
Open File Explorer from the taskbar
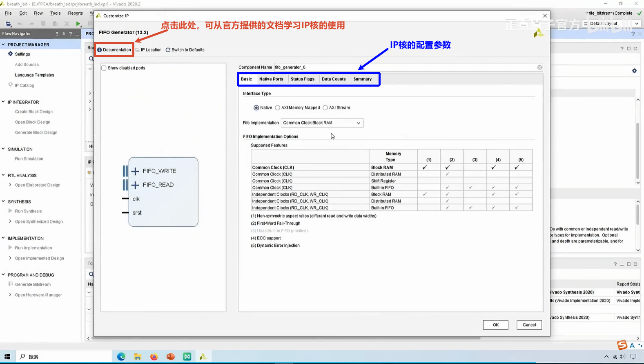click(138, 357)
